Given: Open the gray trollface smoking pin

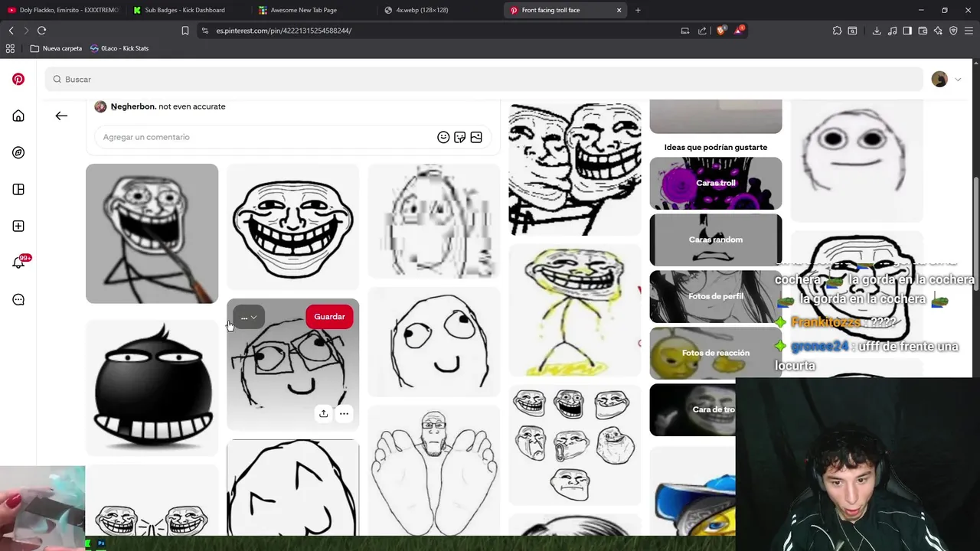Looking at the screenshot, I should (x=152, y=233).
